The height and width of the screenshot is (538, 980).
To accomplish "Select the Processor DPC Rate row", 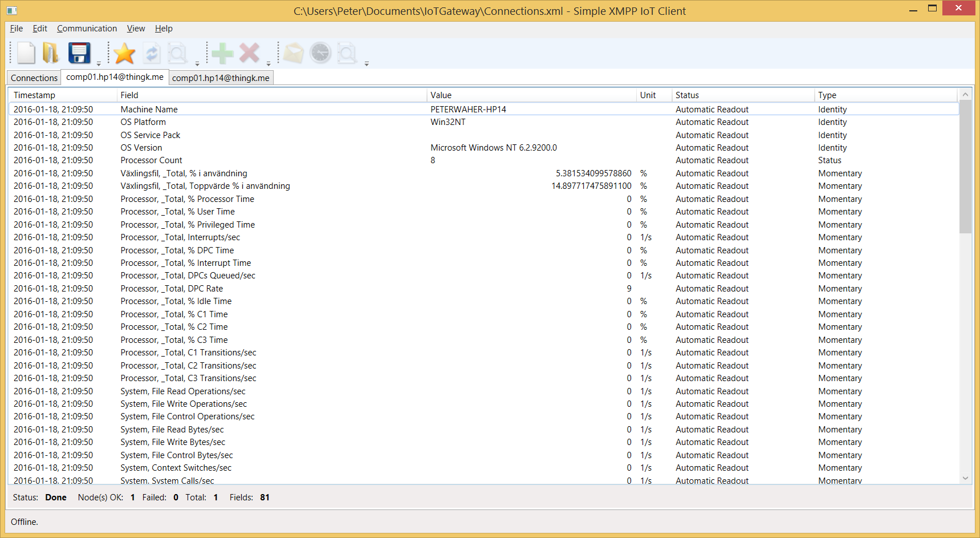I will (x=483, y=289).
